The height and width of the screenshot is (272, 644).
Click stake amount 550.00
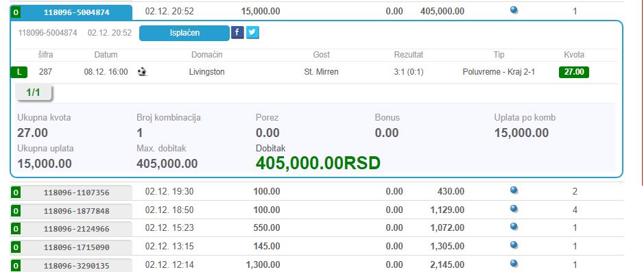click(x=267, y=227)
